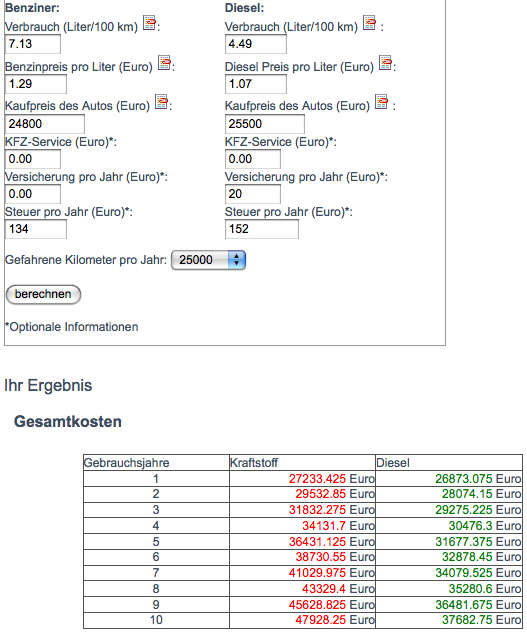
Task: Open info icon next to Diesel Preis pro Liter
Action: point(385,63)
